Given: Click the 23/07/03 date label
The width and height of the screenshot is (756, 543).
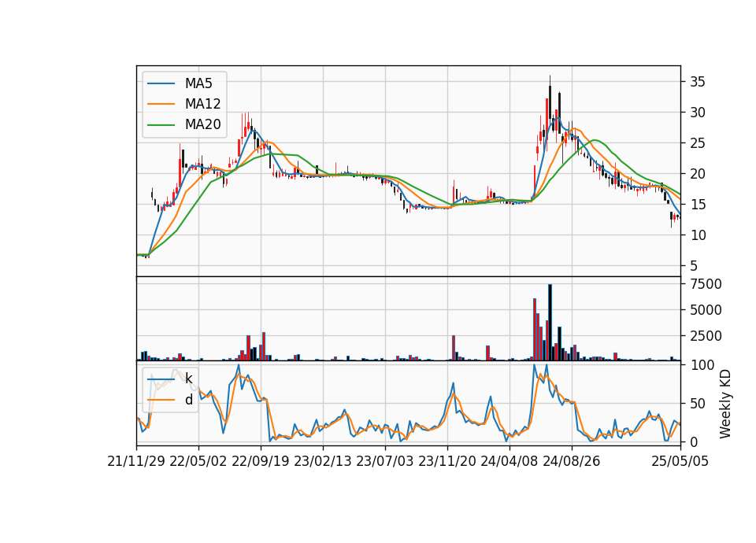Looking at the screenshot, I should pyautogui.click(x=385, y=461).
